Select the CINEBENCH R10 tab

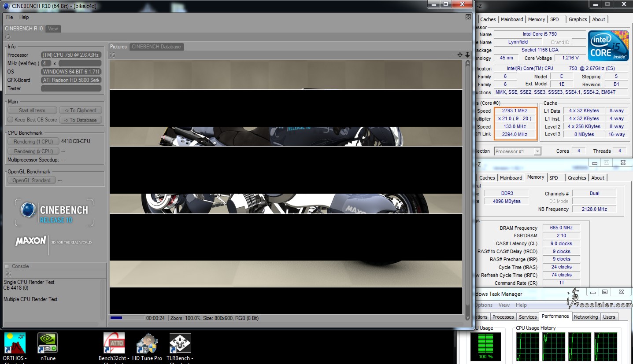pyautogui.click(x=24, y=29)
